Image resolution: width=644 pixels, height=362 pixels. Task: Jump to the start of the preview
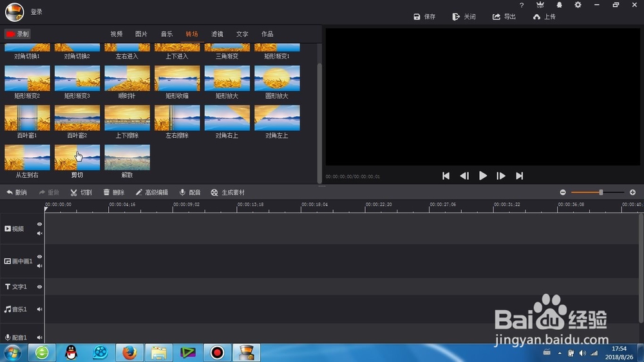(446, 176)
